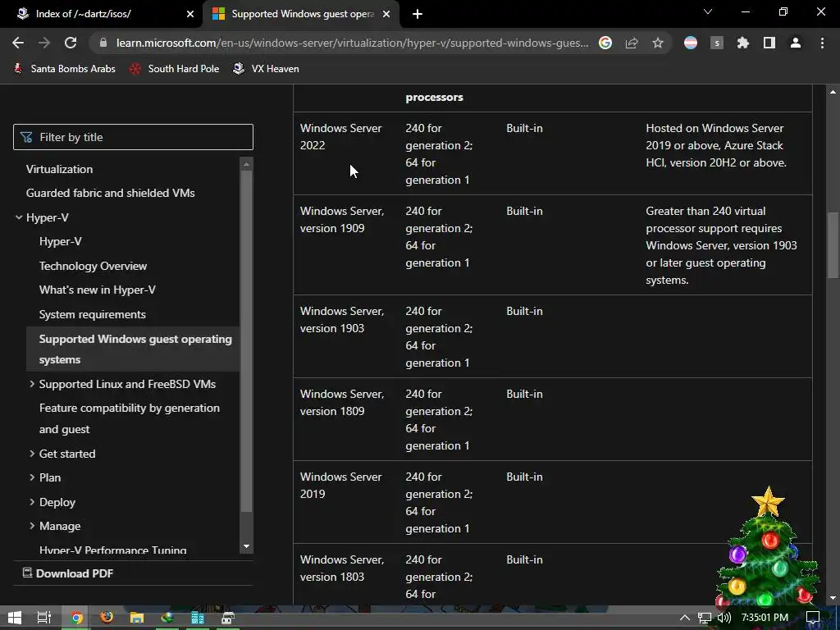Select 'Supported Windows guest operating systems'
The height and width of the screenshot is (630, 840).
pos(132,349)
